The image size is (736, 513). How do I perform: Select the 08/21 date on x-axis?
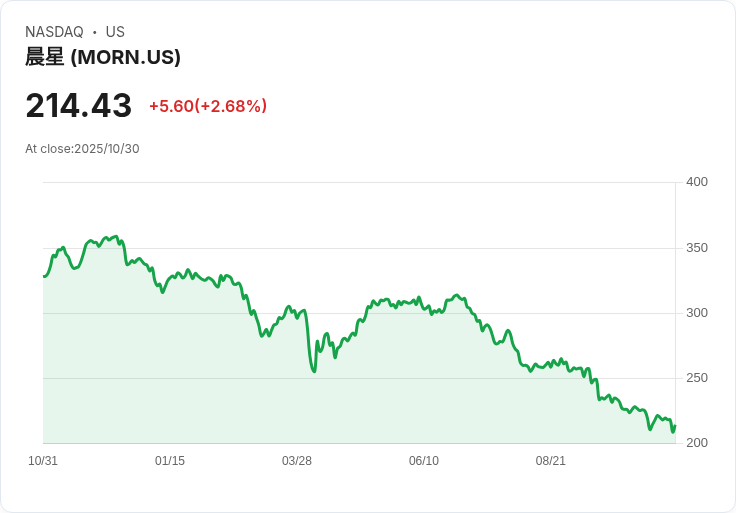pyautogui.click(x=551, y=461)
